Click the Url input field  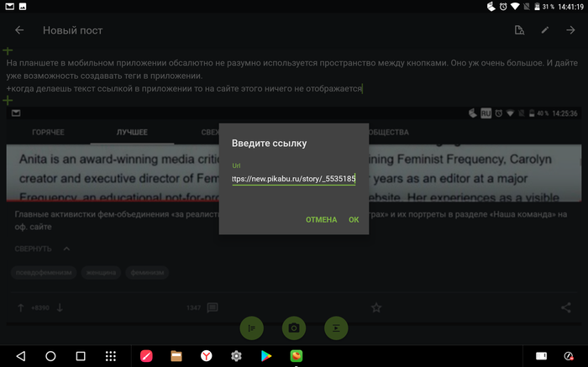pyautogui.click(x=293, y=179)
